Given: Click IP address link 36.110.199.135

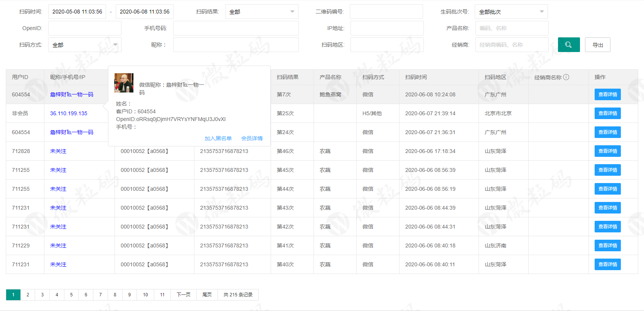Looking at the screenshot, I should pos(69,113).
